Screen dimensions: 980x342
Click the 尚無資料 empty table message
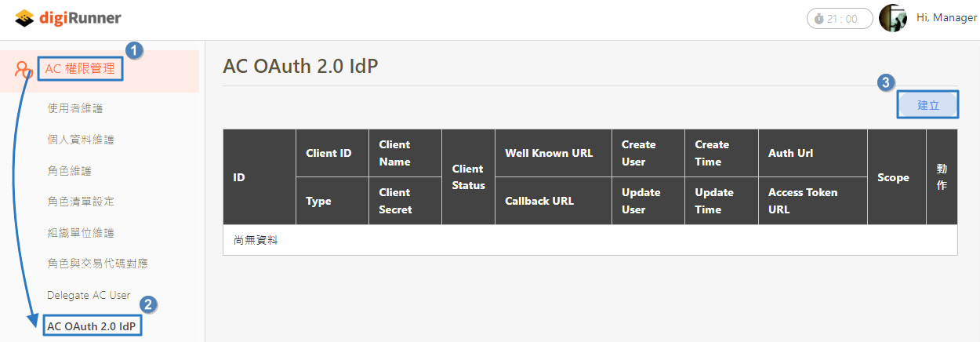[x=256, y=240]
